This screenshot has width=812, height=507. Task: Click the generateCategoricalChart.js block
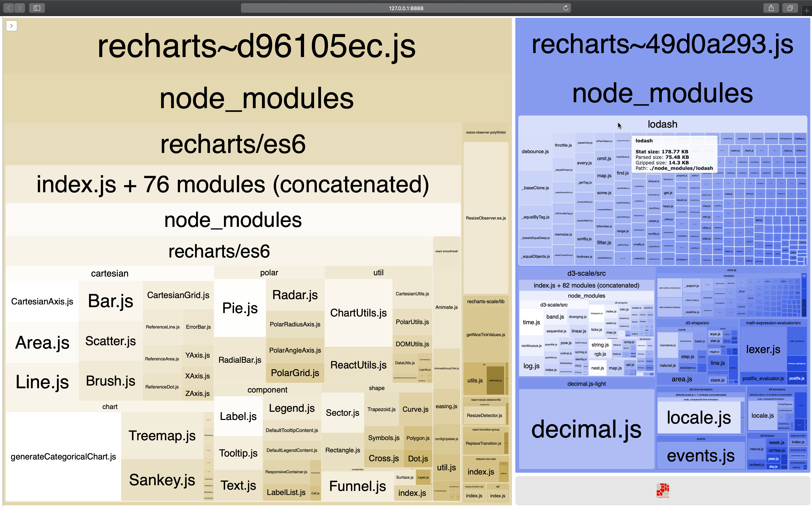[63, 456]
